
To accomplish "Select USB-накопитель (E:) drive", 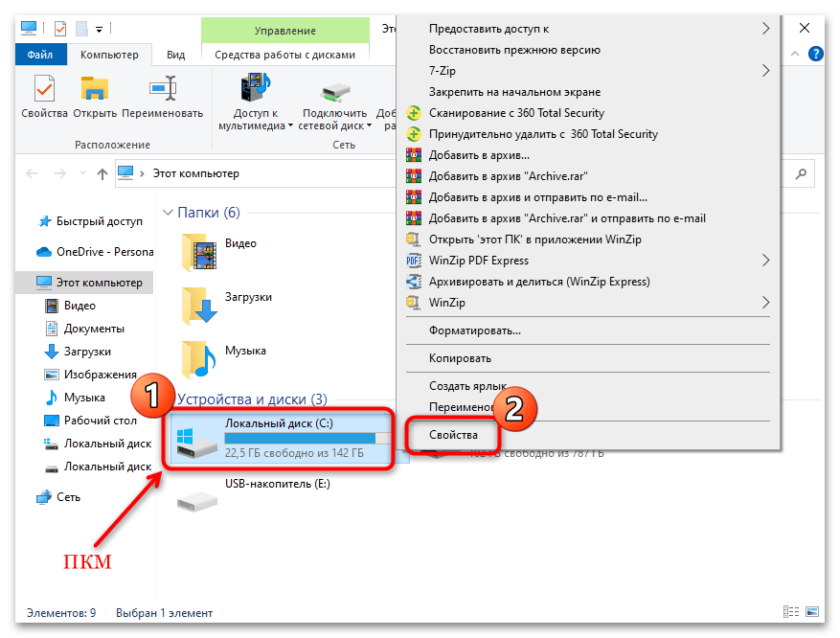I will tap(254, 495).
